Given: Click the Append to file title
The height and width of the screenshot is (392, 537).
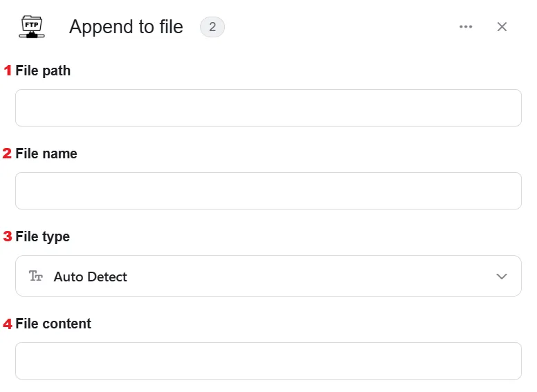Looking at the screenshot, I should point(126,27).
